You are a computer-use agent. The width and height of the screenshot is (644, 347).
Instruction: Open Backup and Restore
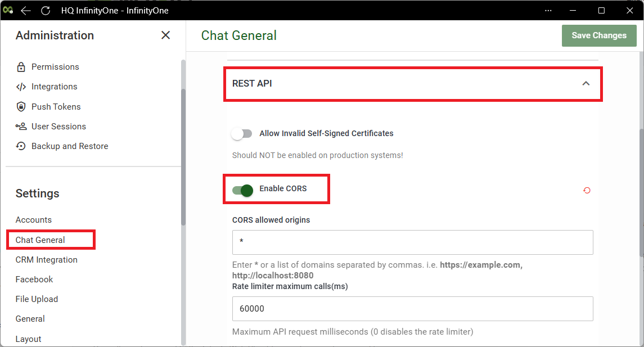pyautogui.click(x=70, y=146)
